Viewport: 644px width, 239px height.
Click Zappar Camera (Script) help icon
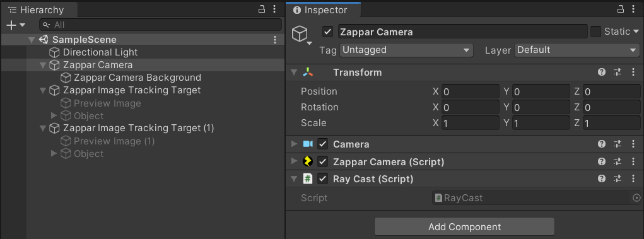coord(602,162)
